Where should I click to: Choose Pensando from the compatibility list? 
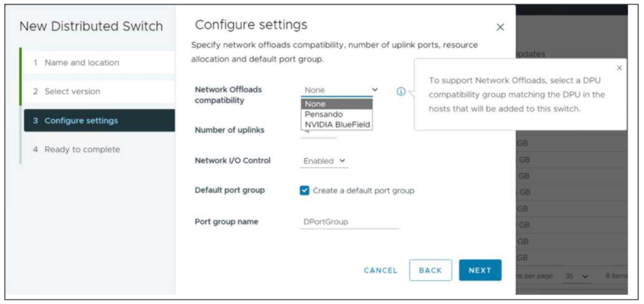pos(337,115)
